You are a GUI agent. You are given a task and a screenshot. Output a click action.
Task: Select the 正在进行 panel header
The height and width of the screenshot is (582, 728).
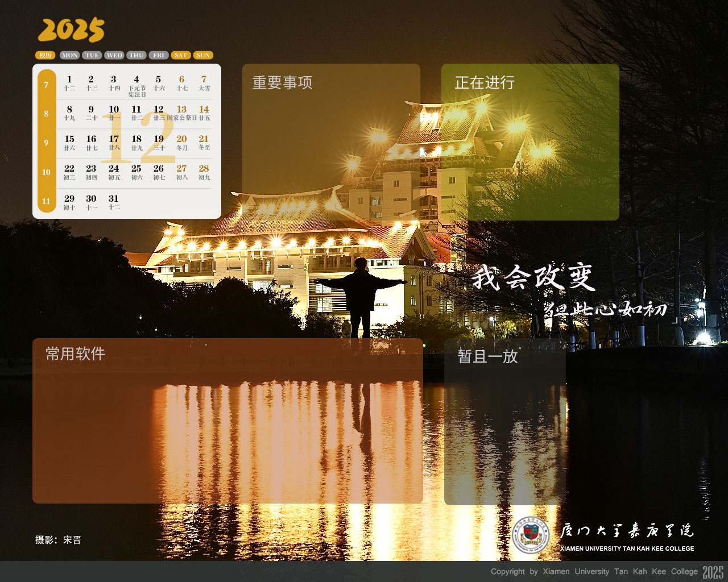pyautogui.click(x=485, y=83)
